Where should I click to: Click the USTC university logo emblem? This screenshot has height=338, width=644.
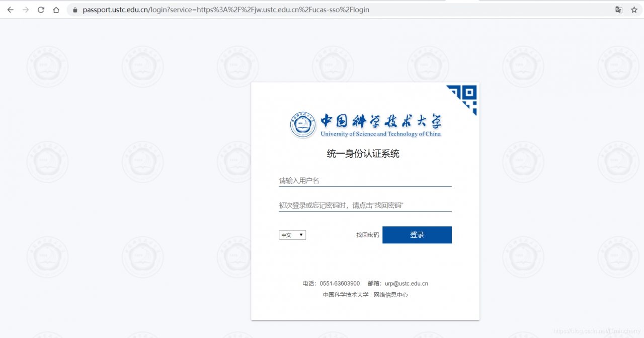tap(303, 125)
